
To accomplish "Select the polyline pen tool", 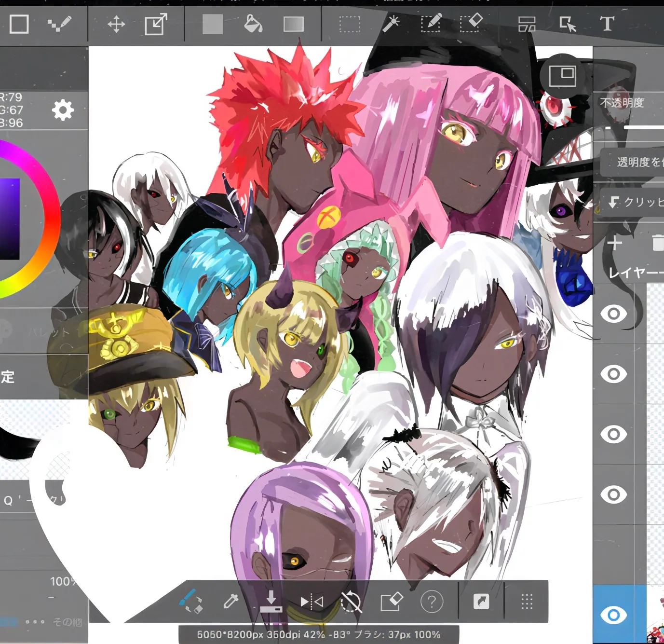I will 60,24.
